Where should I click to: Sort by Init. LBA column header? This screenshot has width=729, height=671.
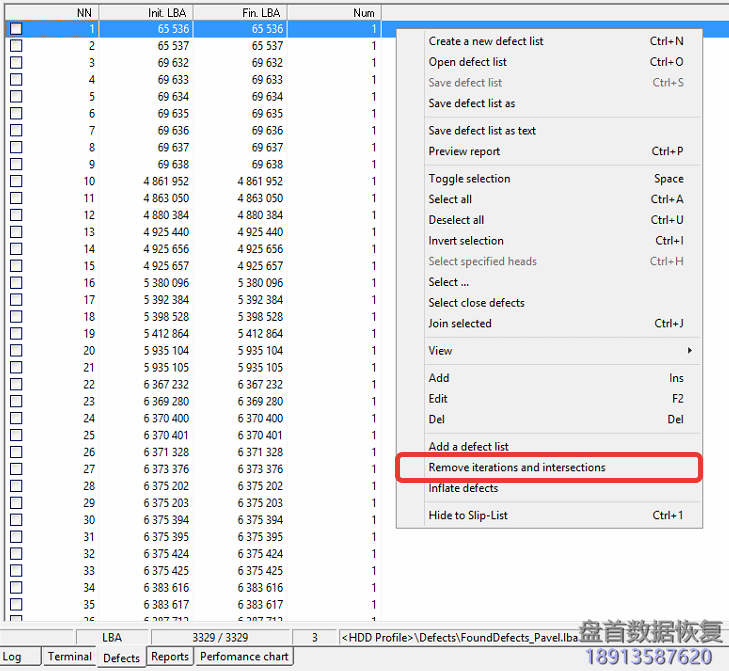[x=146, y=13]
